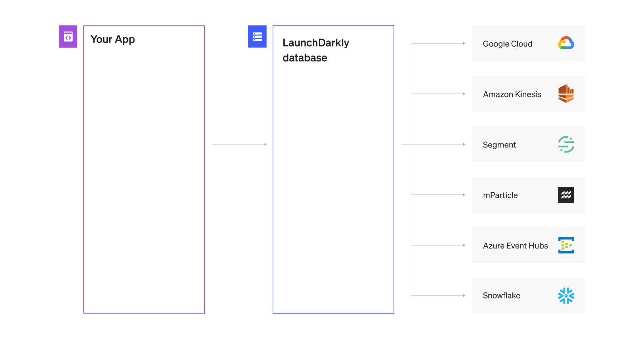The image size is (644, 339).
Task: Click the Segment logo icon
Action: point(566,144)
